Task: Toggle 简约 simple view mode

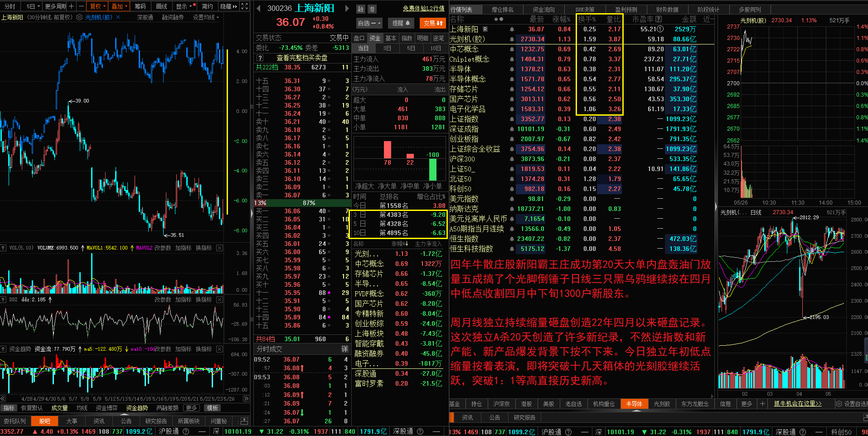Action: pyautogui.click(x=207, y=6)
